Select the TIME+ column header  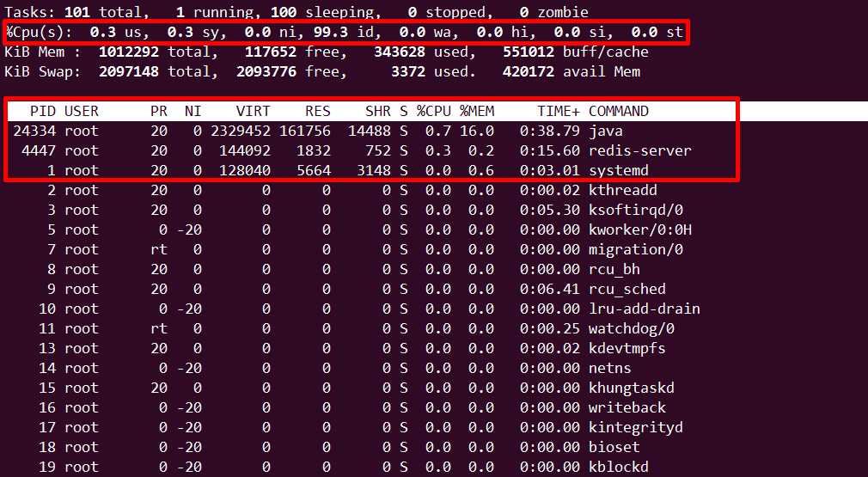pos(559,111)
